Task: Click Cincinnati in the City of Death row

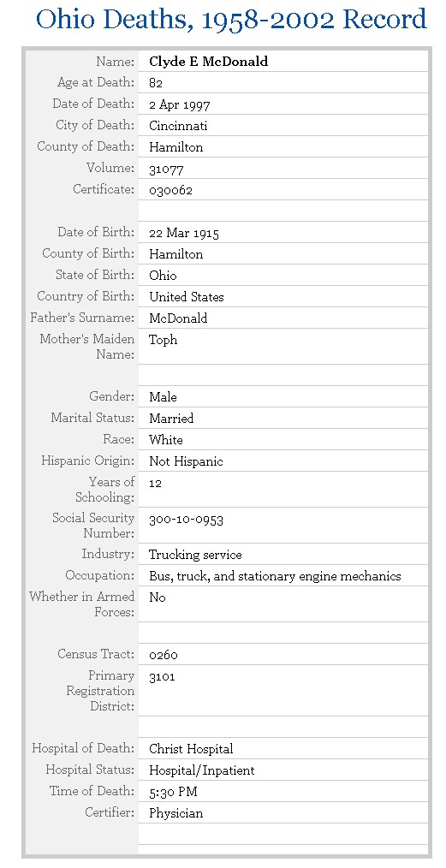Action: coord(178,126)
